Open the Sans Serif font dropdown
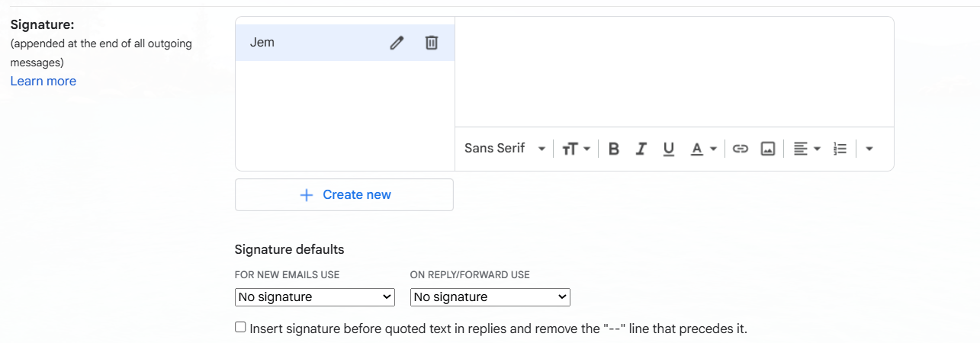980x343 pixels. pyautogui.click(x=505, y=149)
